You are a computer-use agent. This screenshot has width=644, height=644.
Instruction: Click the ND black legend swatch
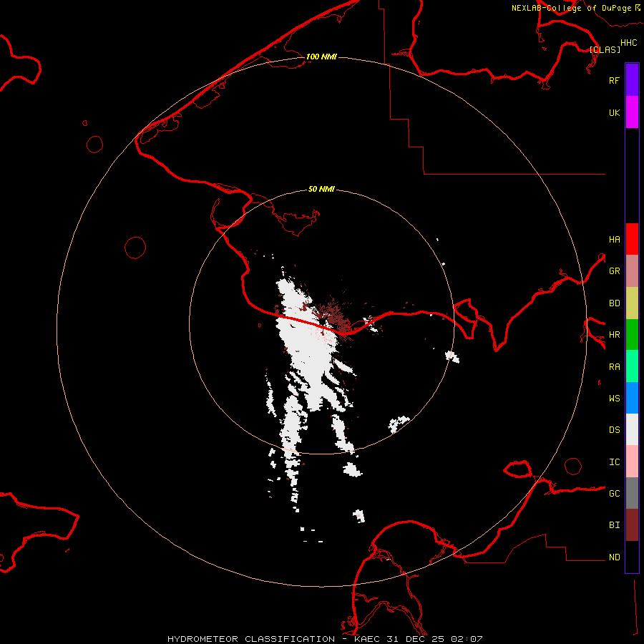pyautogui.click(x=632, y=557)
